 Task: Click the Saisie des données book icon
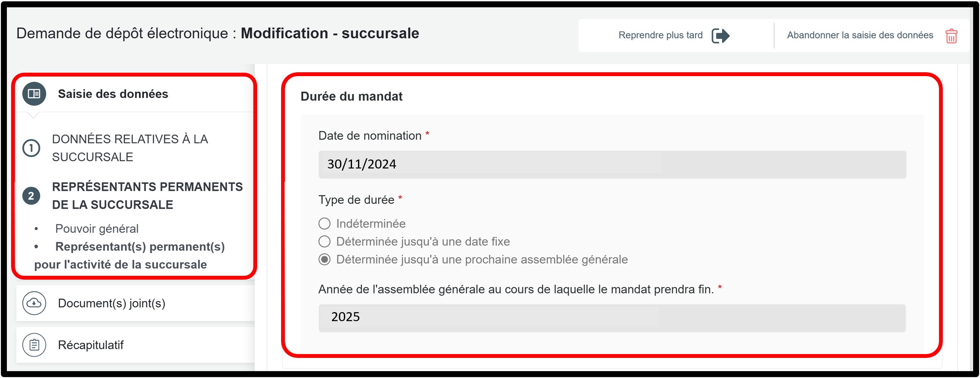pos(34,94)
